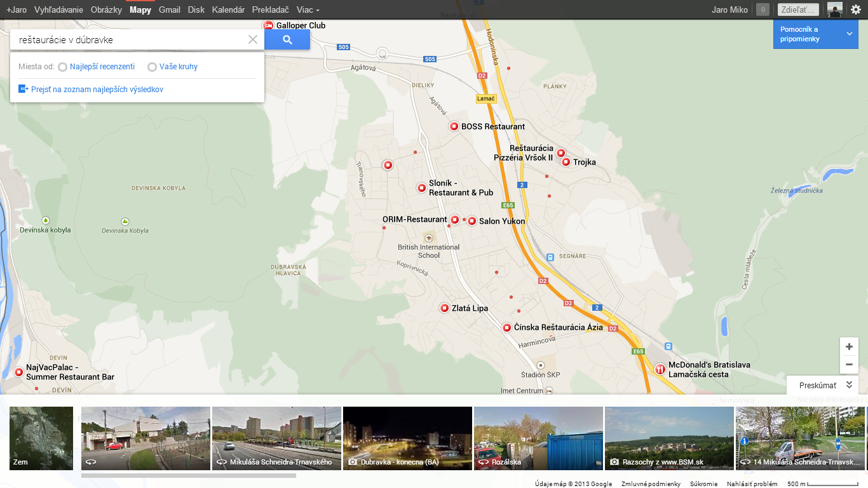Open Gmail from the top bar

[169, 10]
